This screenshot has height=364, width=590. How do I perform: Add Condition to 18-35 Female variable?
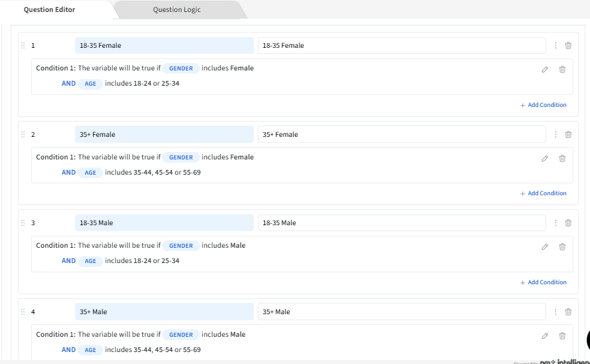(543, 105)
